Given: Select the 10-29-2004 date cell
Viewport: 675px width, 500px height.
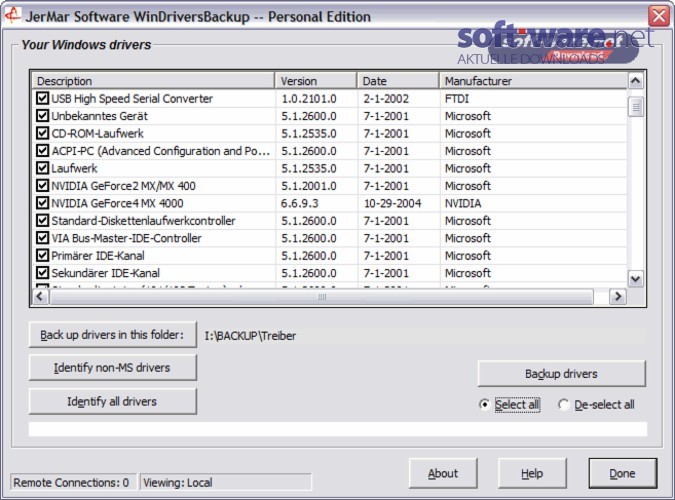Looking at the screenshot, I should click(392, 203).
